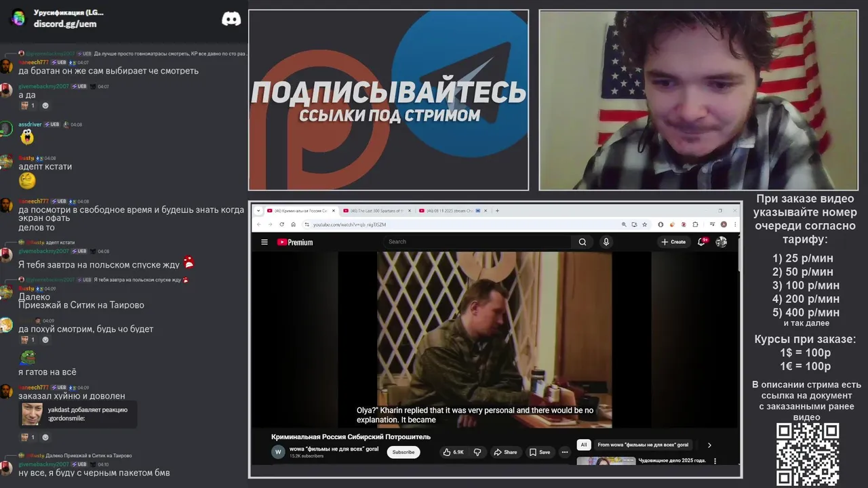Open the tab search dropdown arrow
Viewport: 868px width, 488px height.
(x=258, y=211)
